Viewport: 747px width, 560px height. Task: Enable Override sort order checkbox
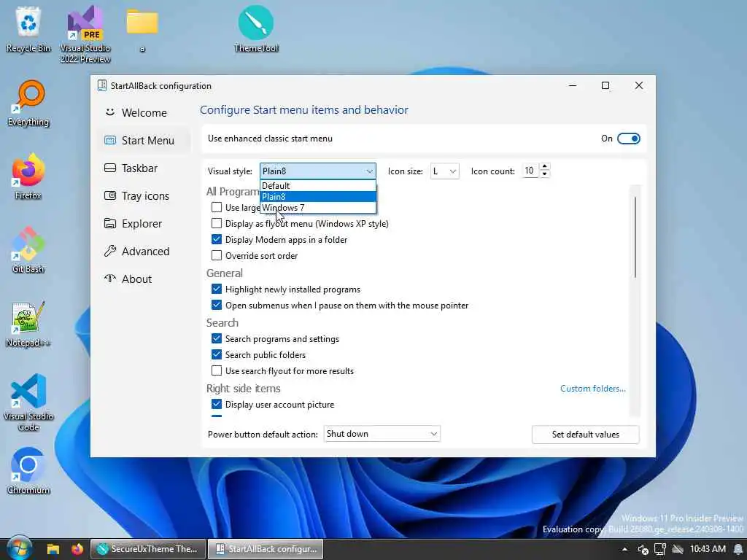tap(216, 256)
